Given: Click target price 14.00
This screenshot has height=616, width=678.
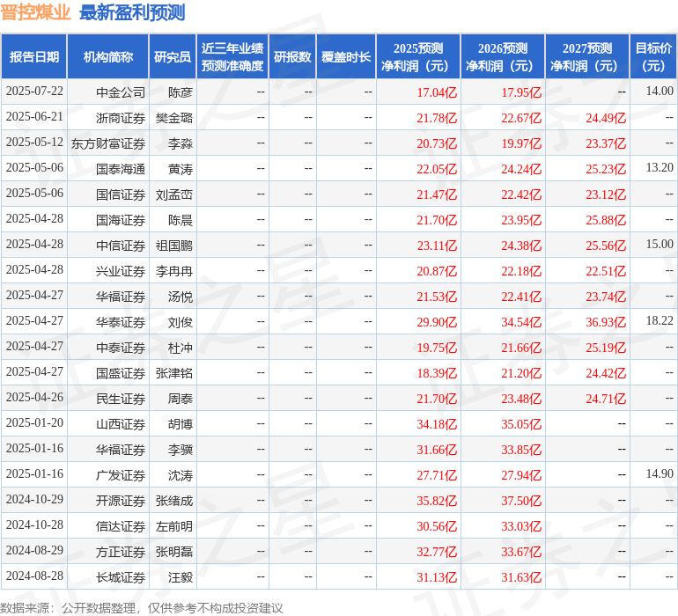Looking at the screenshot, I should tap(660, 91).
